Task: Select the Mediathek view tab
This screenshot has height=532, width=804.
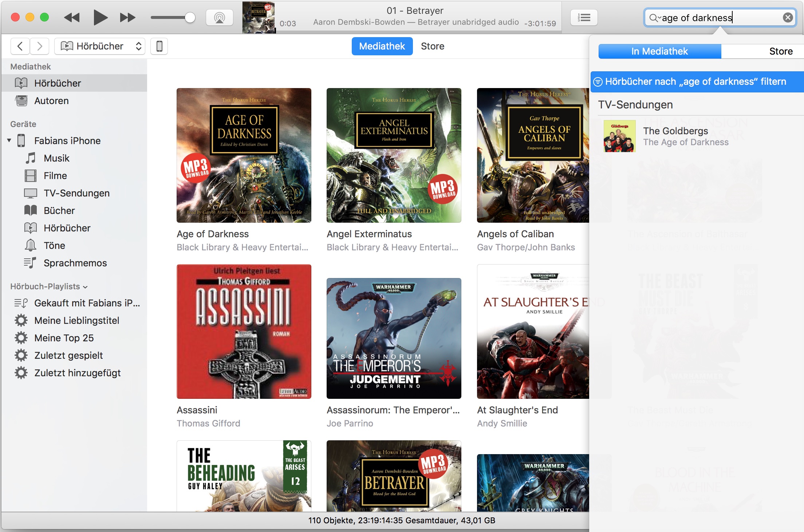Action: click(382, 46)
